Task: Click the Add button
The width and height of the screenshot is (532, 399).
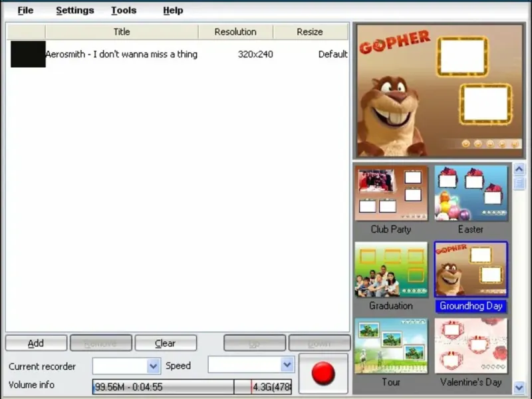Action: tap(36, 343)
